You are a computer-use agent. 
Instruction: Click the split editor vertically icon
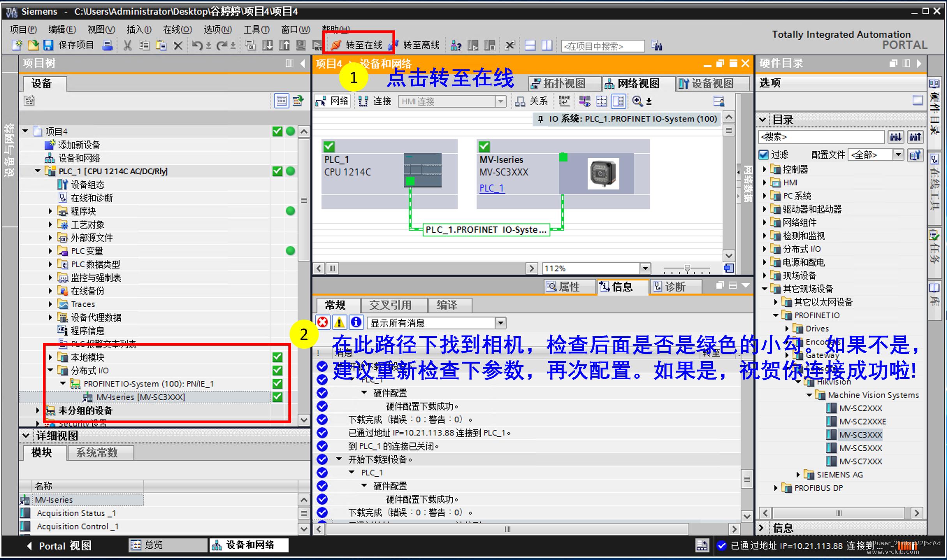tap(547, 46)
